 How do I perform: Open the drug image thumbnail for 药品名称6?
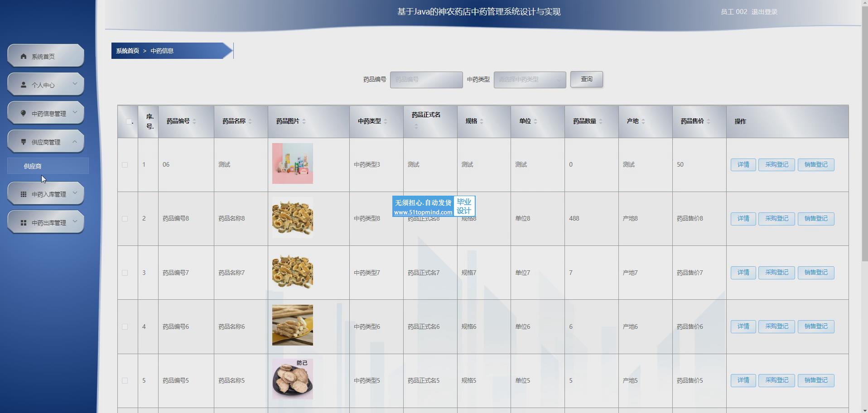pos(292,325)
